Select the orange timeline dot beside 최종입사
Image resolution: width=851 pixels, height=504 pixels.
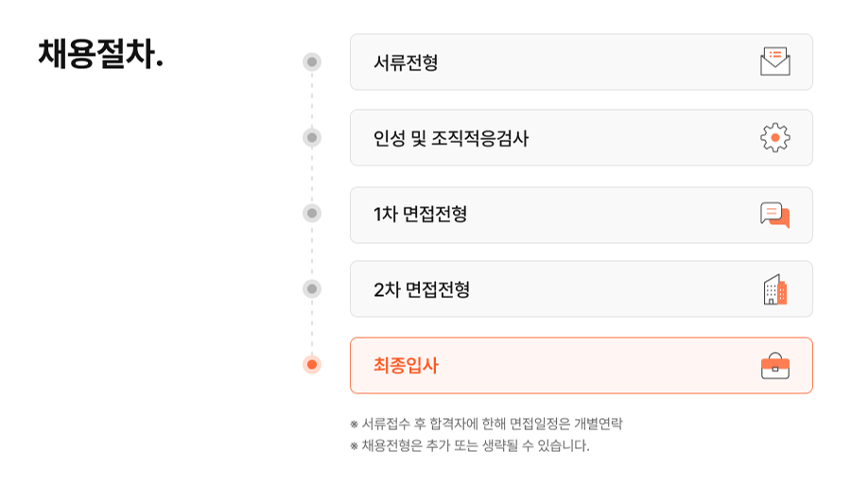coord(312,365)
